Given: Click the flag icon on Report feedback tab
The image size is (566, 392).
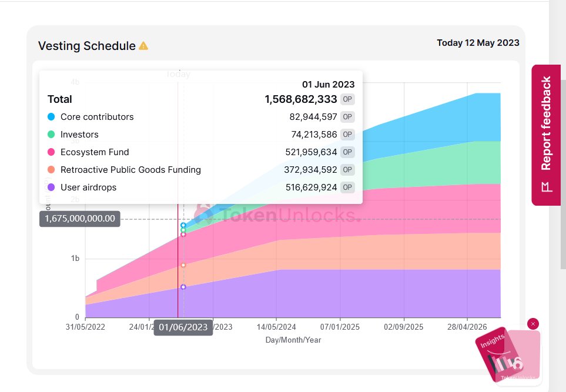Looking at the screenshot, I should click(x=547, y=187).
